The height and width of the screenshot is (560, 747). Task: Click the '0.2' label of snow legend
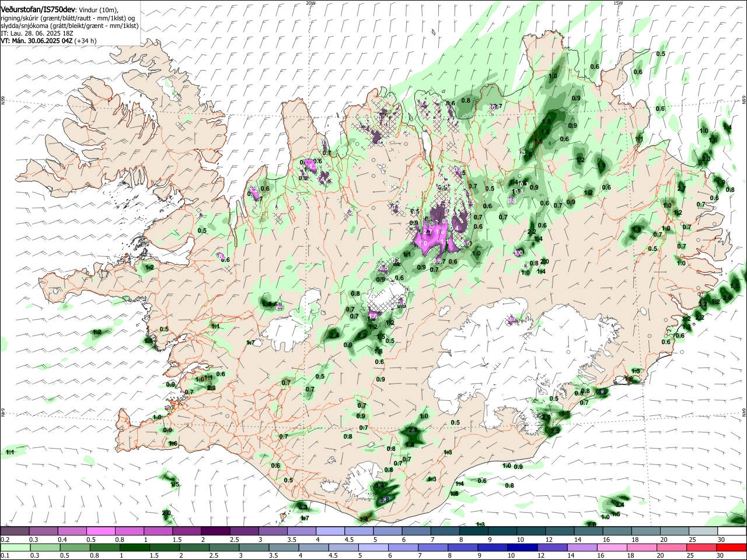pyautogui.click(x=5, y=540)
